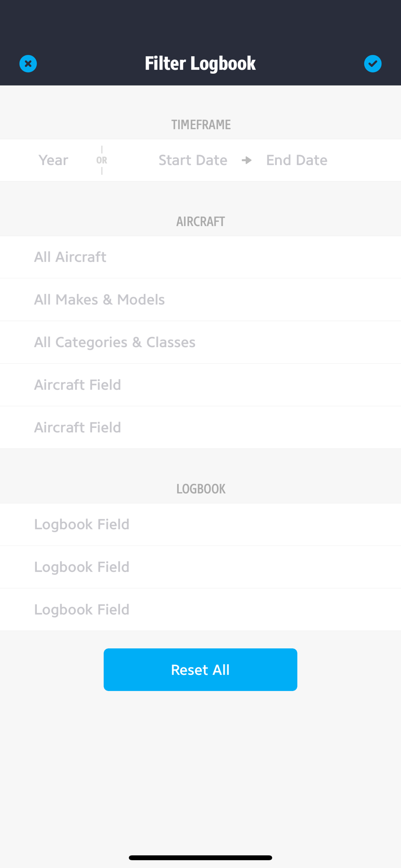Screen dimensions: 401x868
Task: Tap the second Aircraft Field row
Action: [78, 427]
